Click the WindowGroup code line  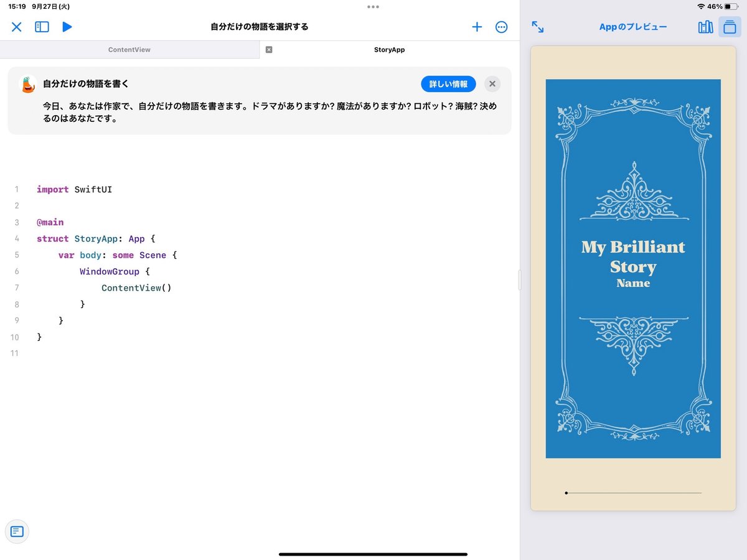pos(115,271)
